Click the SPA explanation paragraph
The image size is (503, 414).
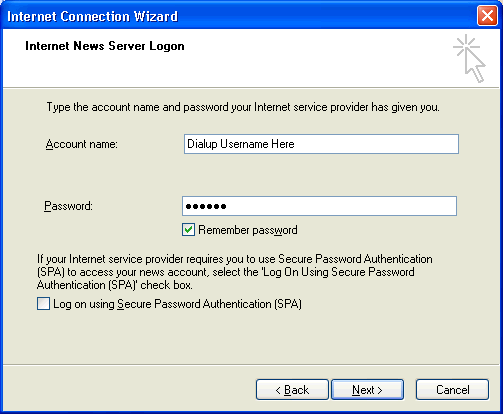point(235,272)
